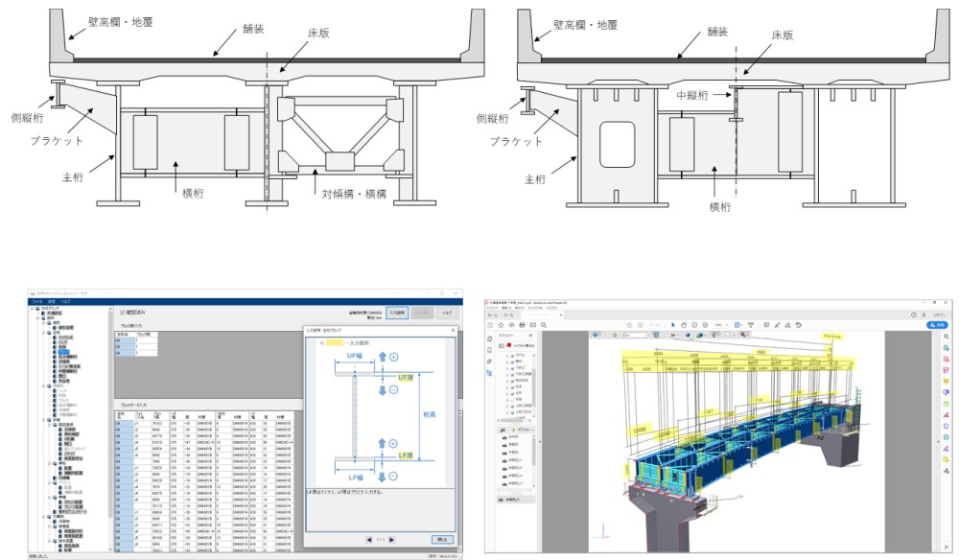Play the 3D animation

click(x=673, y=335)
